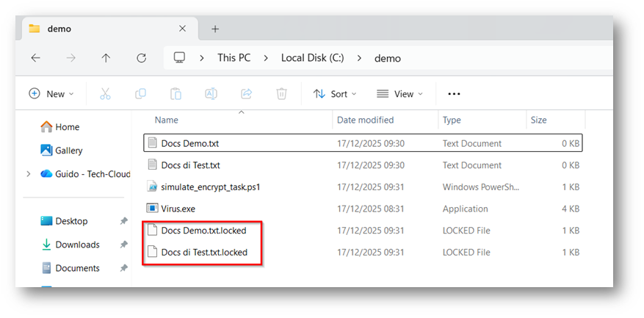Click the Share icon in toolbar

tap(247, 94)
